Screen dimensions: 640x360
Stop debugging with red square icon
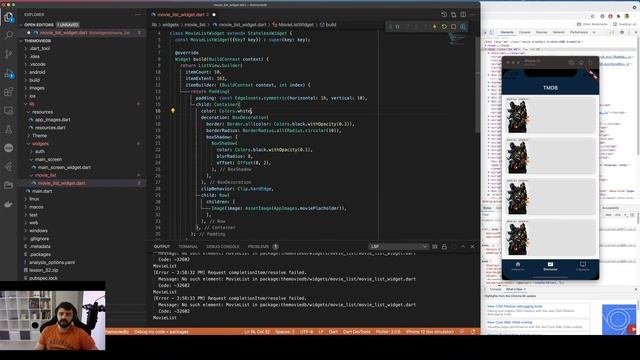point(453,27)
